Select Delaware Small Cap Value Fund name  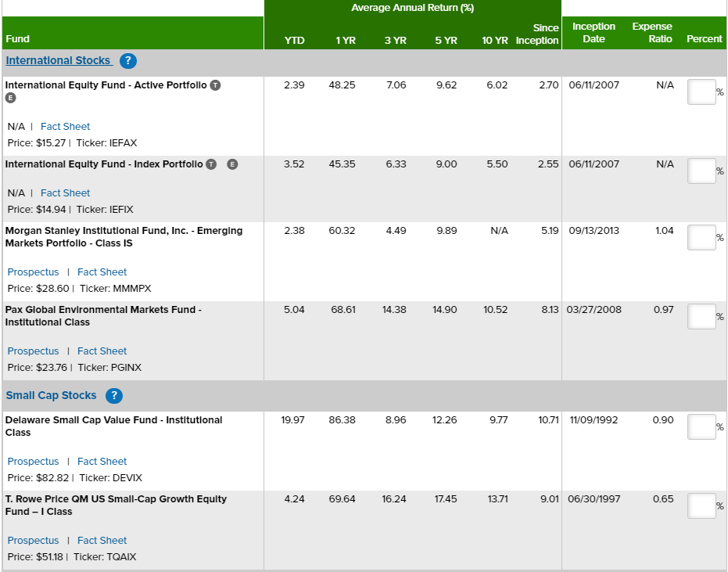click(113, 426)
